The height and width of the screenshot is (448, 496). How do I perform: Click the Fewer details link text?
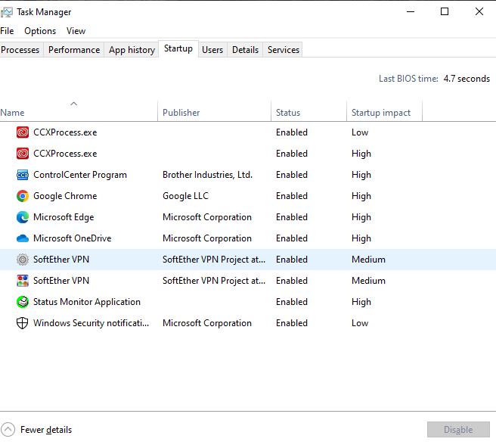(x=46, y=430)
